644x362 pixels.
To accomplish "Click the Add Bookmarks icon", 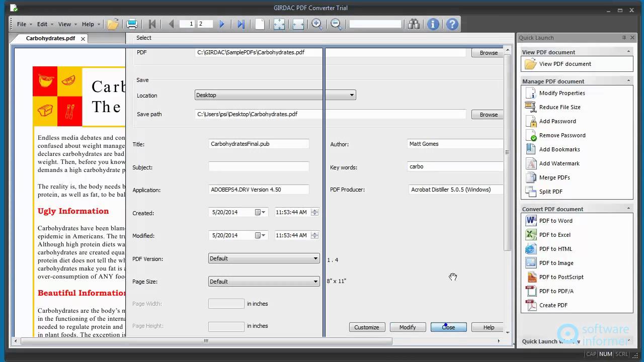I will click(x=531, y=149).
